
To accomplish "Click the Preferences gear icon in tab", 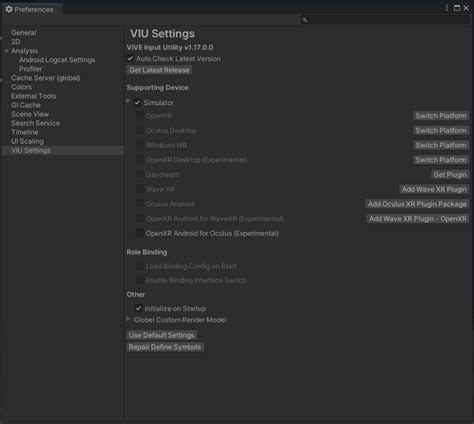I will tap(9, 9).
